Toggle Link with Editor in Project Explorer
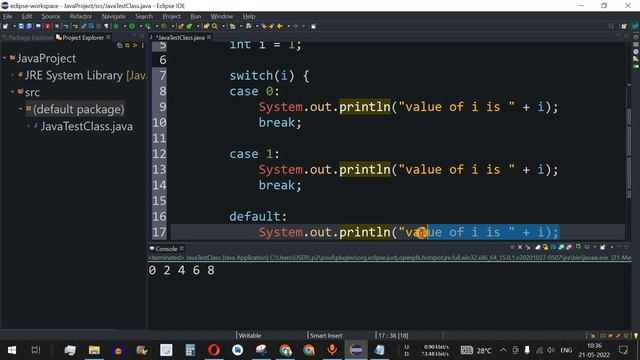 point(127,46)
